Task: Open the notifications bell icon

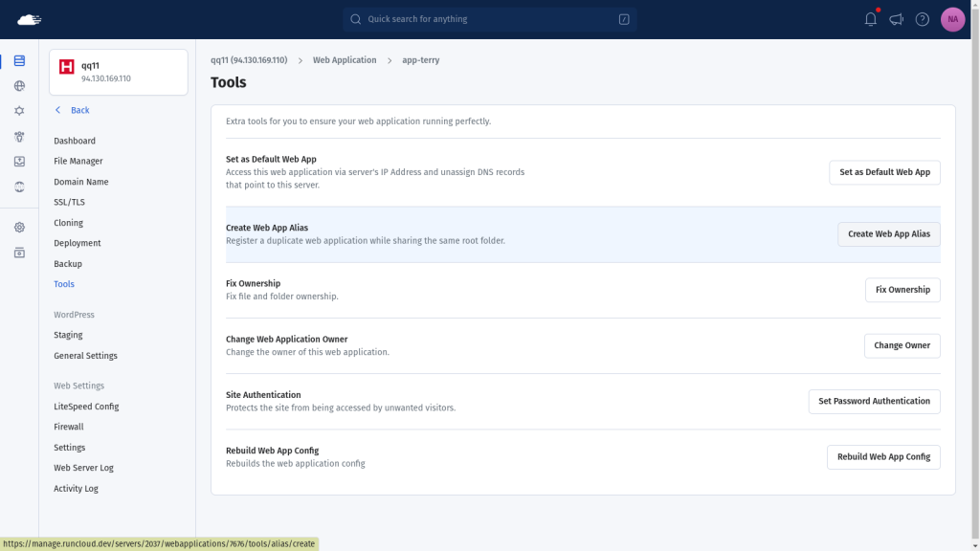Action: point(870,19)
